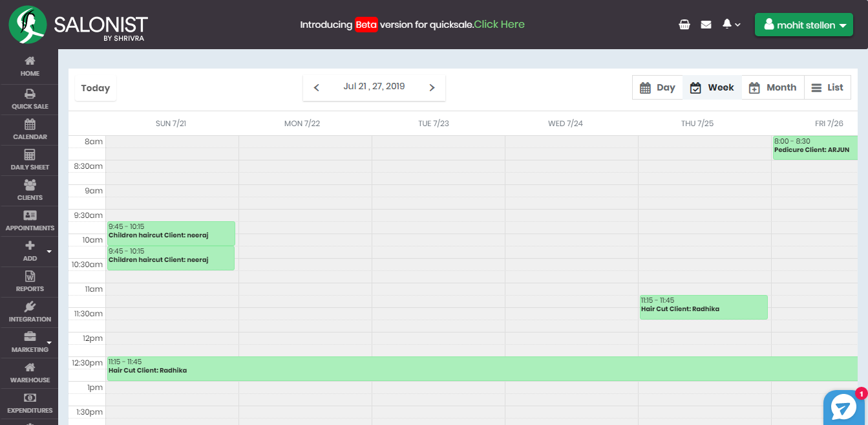Image resolution: width=868 pixels, height=425 pixels.
Task: Go to the Appointments page
Action: pos(29,221)
